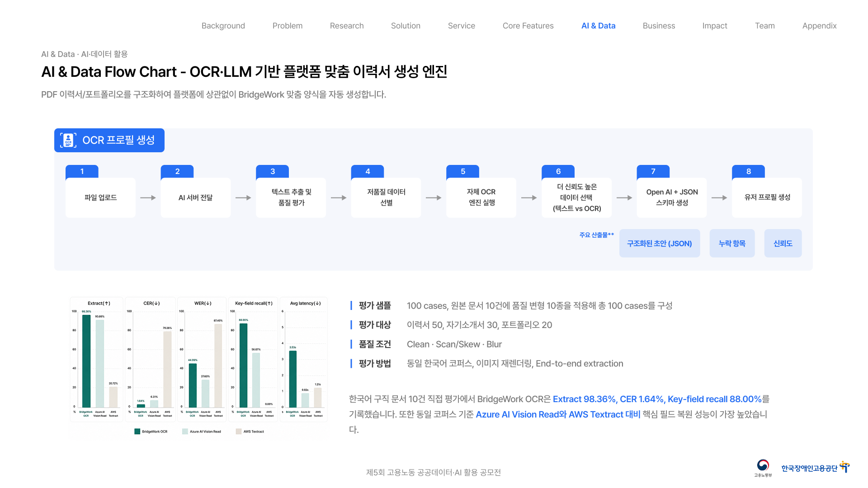Click the 'AI & Data · AI·데이터 활용' breadcrumb
The width and height of the screenshot is (868, 488).
pos(85,54)
